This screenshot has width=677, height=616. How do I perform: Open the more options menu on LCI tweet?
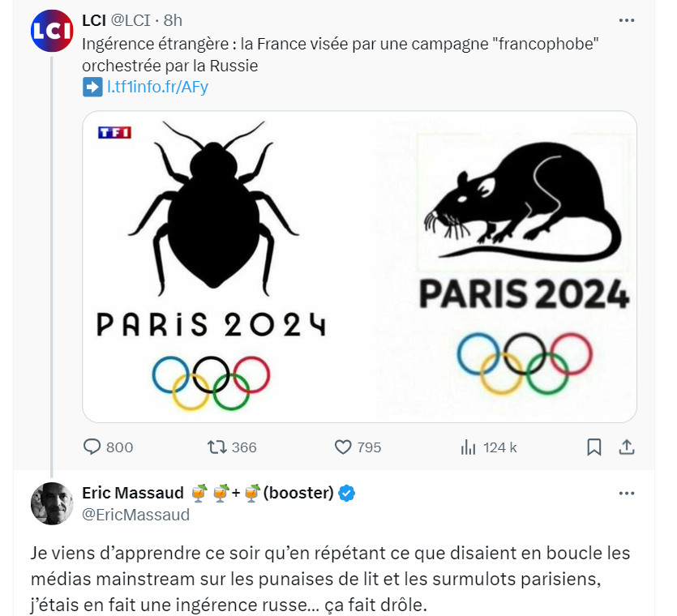(x=627, y=19)
